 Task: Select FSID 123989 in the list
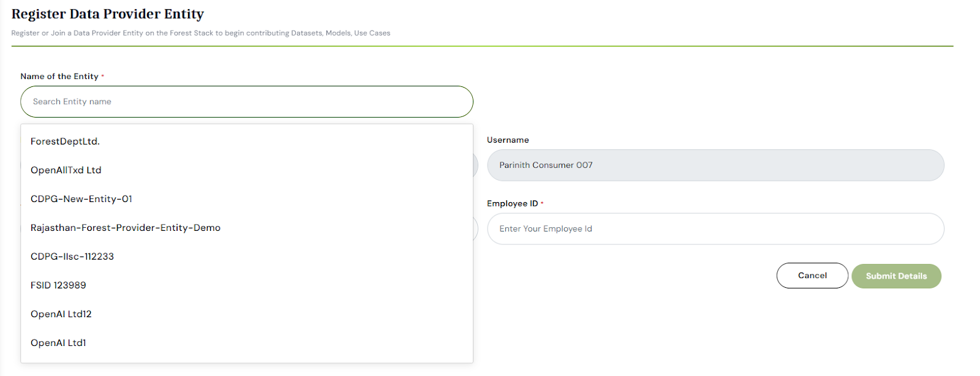tap(246, 285)
